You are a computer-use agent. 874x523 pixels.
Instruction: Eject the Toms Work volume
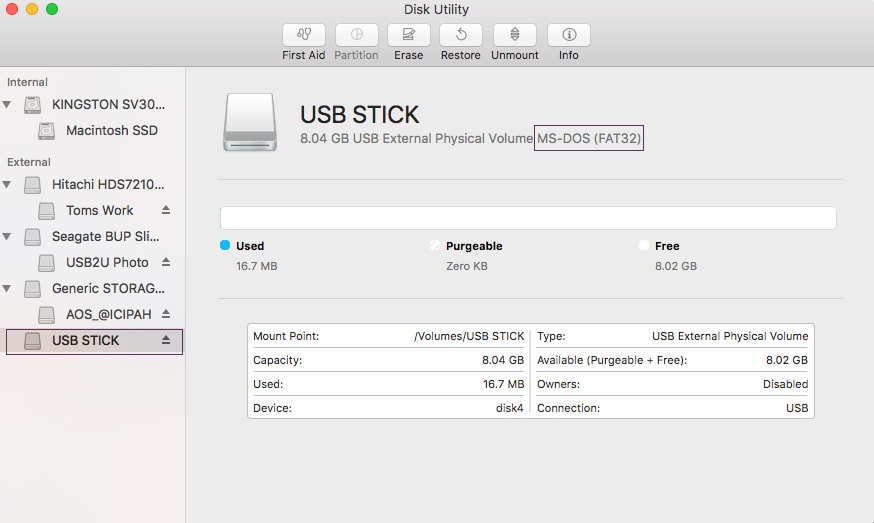(x=166, y=210)
